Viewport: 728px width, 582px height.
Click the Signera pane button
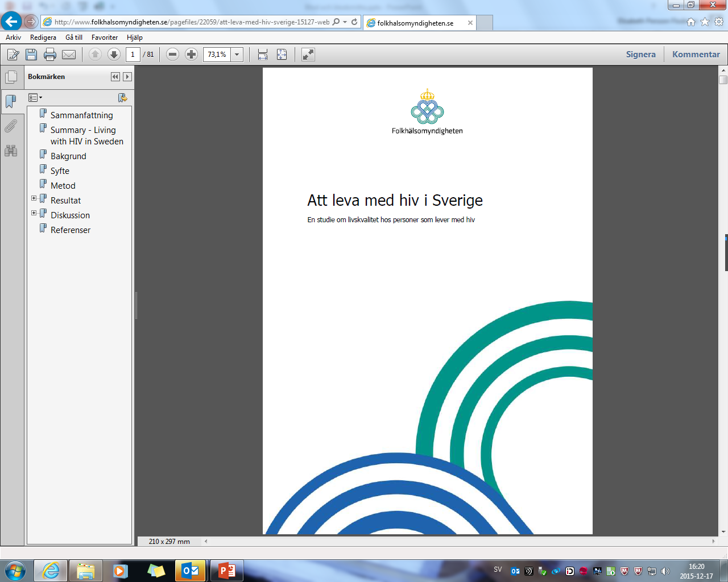click(x=641, y=55)
